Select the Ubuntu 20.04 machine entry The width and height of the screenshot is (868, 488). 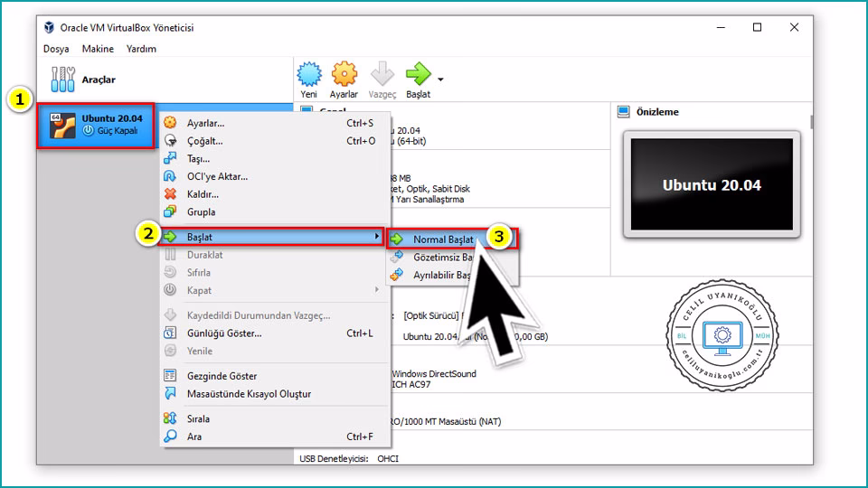(x=96, y=126)
